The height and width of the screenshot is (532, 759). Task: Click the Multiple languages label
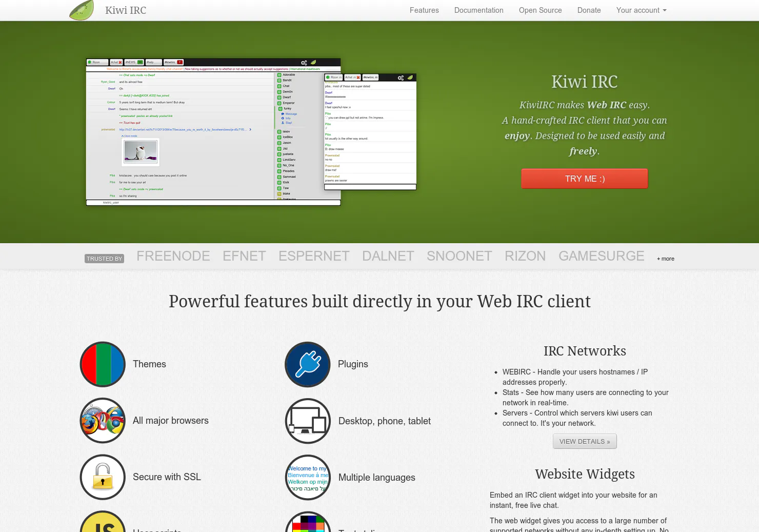click(377, 478)
